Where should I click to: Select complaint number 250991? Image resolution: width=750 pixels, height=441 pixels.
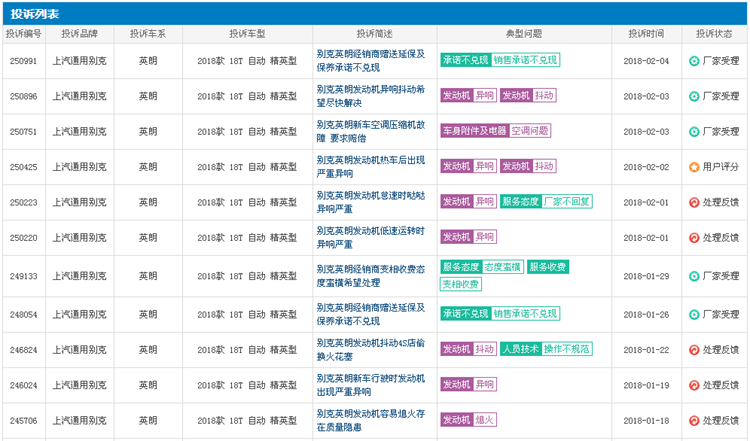tap(23, 61)
